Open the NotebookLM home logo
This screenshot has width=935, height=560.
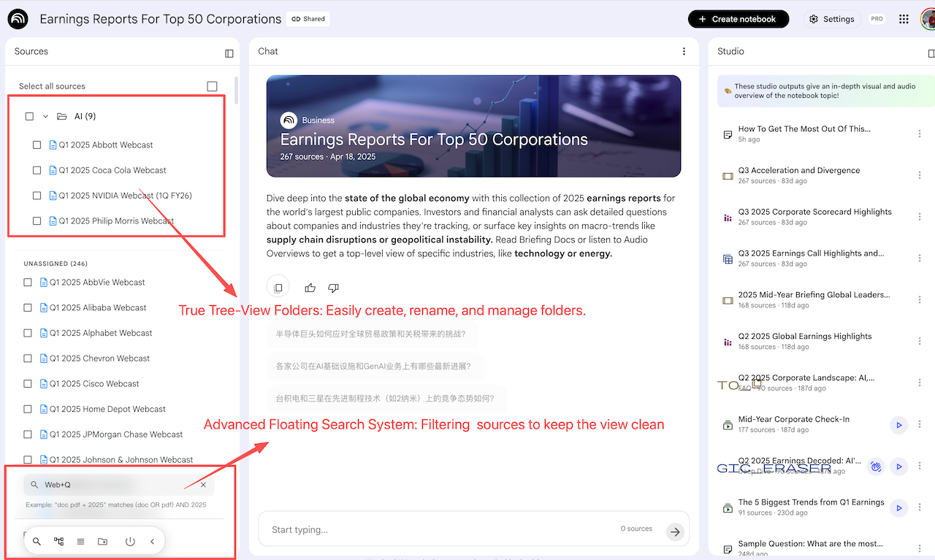(18, 19)
